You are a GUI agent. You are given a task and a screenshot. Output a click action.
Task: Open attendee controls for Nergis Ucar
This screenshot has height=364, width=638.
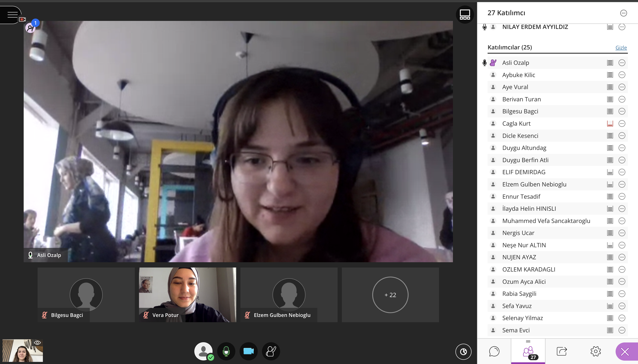(622, 233)
